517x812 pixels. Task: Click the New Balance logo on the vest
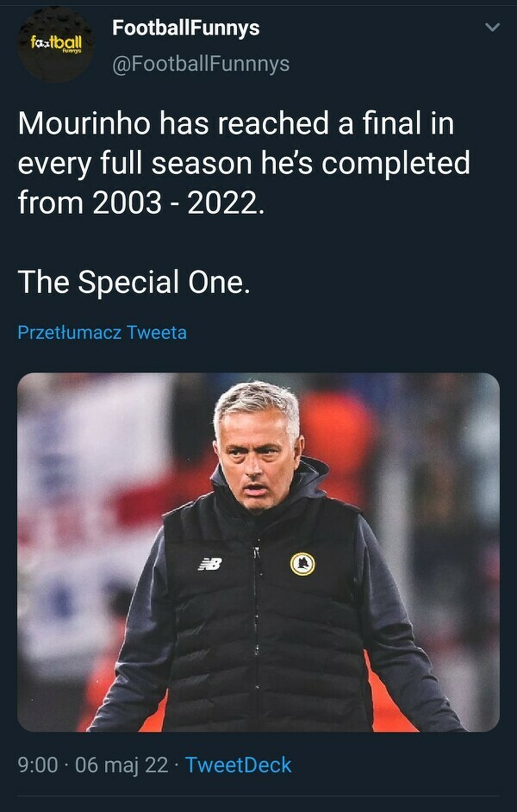(209, 564)
